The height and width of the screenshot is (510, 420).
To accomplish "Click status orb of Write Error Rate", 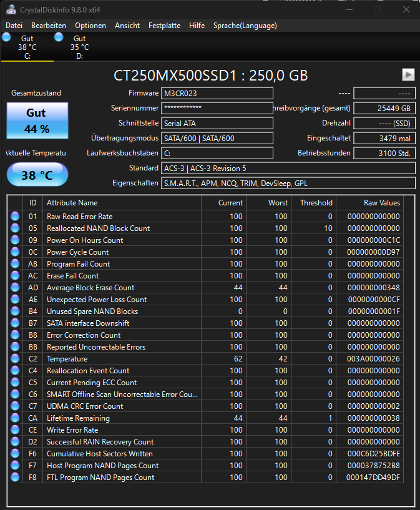I will [15, 430].
